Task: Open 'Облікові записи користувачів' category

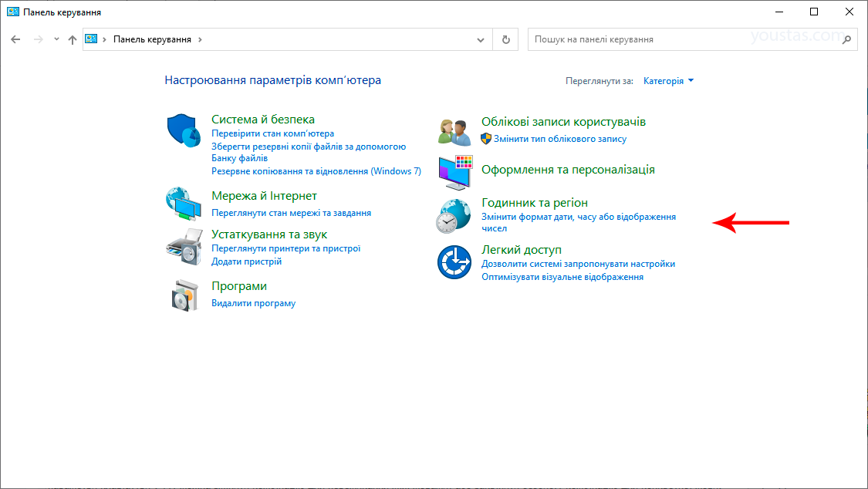Action: (563, 122)
